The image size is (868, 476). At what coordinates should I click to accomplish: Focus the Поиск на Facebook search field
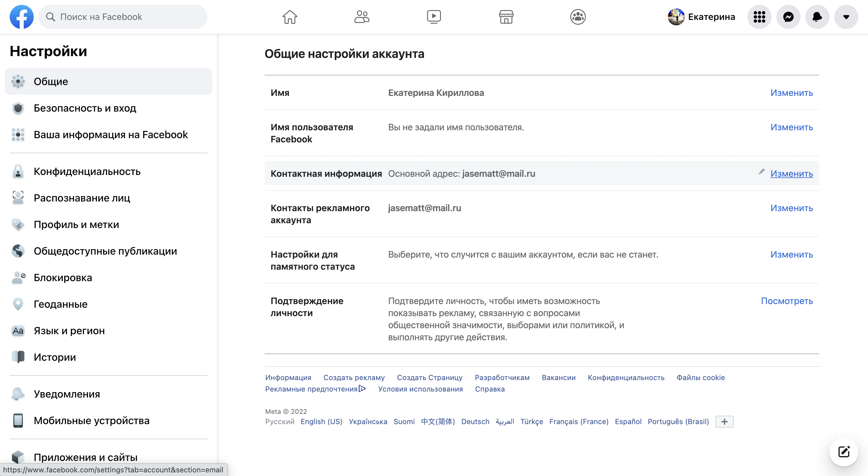pos(123,17)
